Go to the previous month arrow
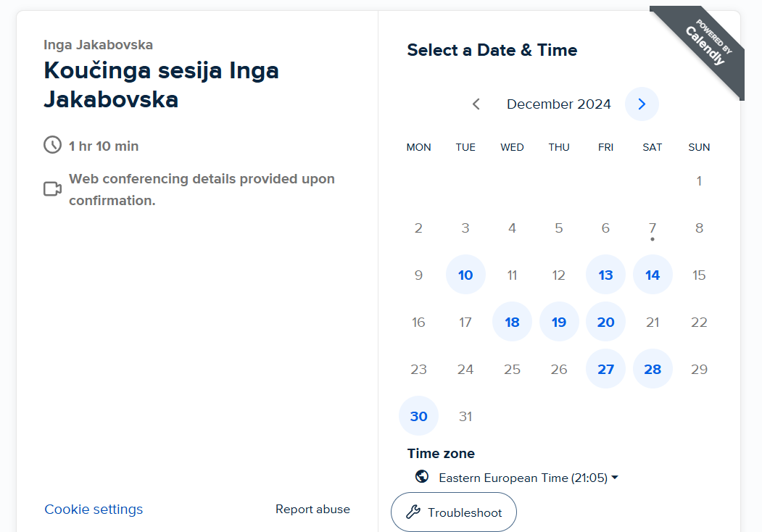The width and height of the screenshot is (762, 532). (x=476, y=104)
